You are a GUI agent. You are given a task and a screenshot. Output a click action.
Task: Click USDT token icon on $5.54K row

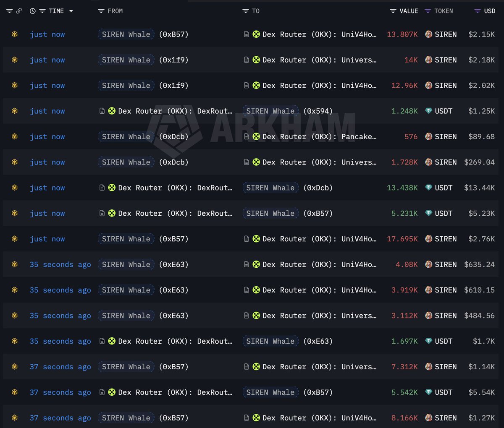pos(429,392)
